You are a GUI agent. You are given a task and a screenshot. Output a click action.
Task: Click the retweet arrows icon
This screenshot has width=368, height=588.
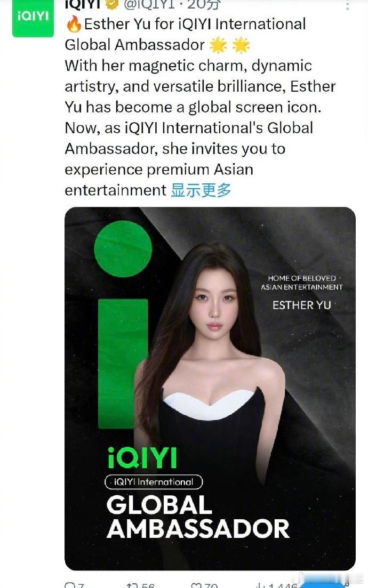[132, 585]
